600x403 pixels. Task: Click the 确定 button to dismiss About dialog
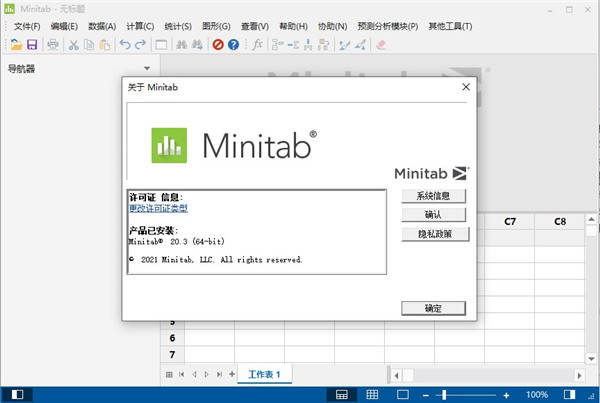coord(434,308)
